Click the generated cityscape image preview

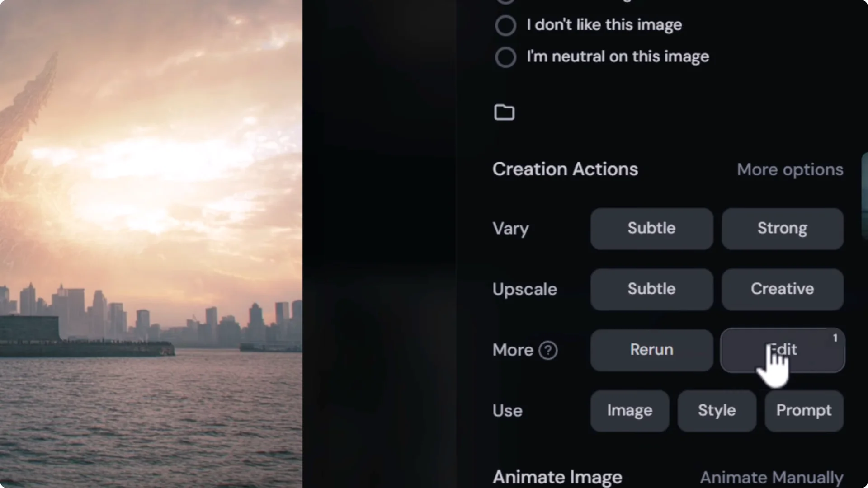(x=151, y=244)
